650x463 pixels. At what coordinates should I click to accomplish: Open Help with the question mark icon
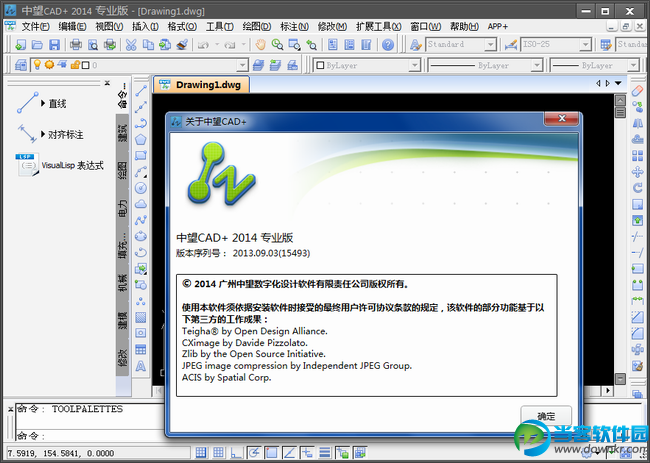[x=388, y=44]
